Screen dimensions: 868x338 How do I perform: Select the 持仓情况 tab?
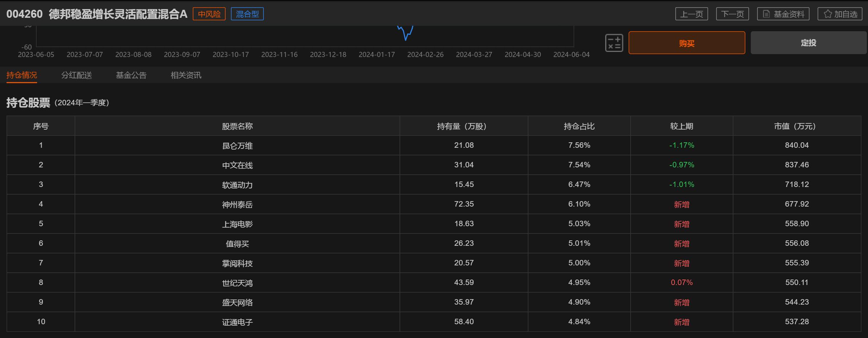coord(21,75)
